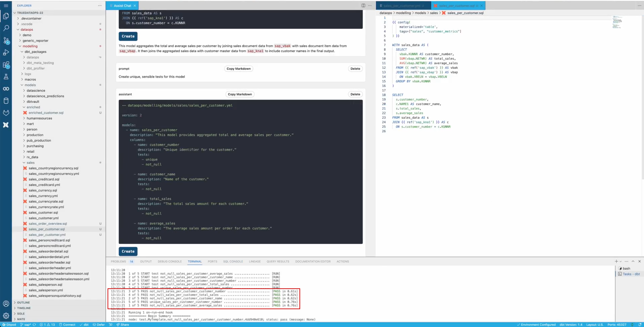Open the sales_per_customer.yml editor tab

pos(402,5)
